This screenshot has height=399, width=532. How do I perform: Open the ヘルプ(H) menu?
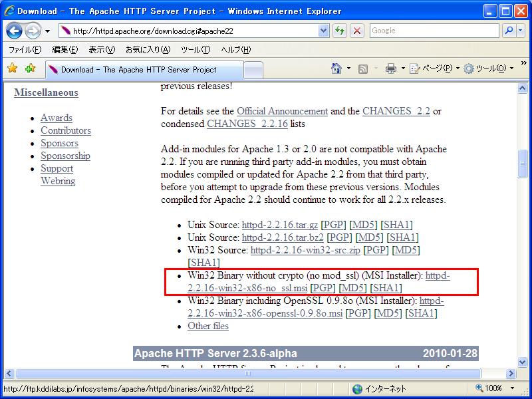click(x=236, y=50)
